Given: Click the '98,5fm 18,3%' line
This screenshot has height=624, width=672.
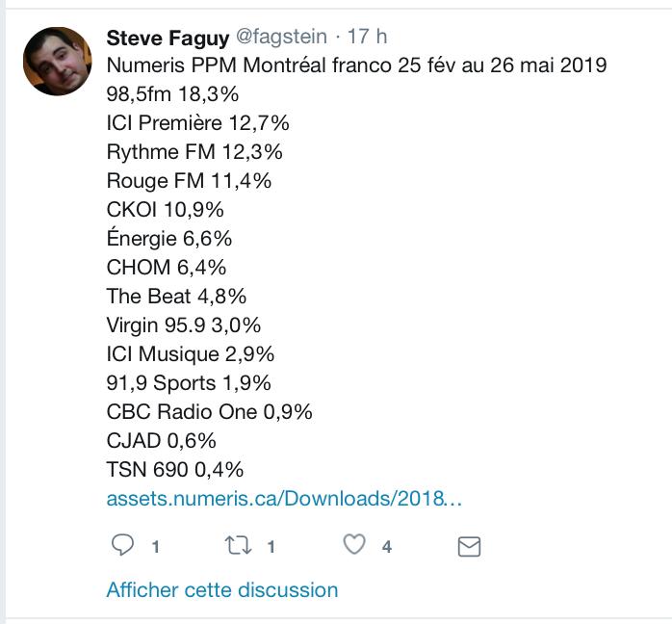Looking at the screenshot, I should (x=172, y=94).
